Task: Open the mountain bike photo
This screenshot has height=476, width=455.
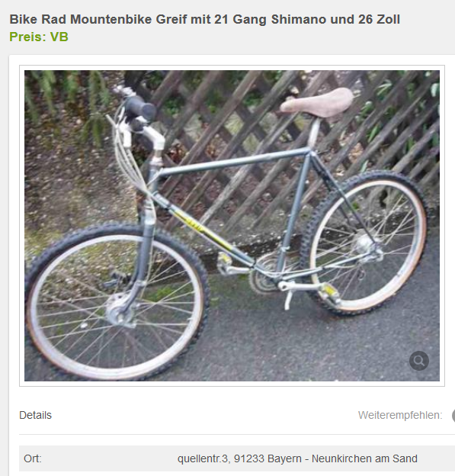Action: [x=232, y=226]
